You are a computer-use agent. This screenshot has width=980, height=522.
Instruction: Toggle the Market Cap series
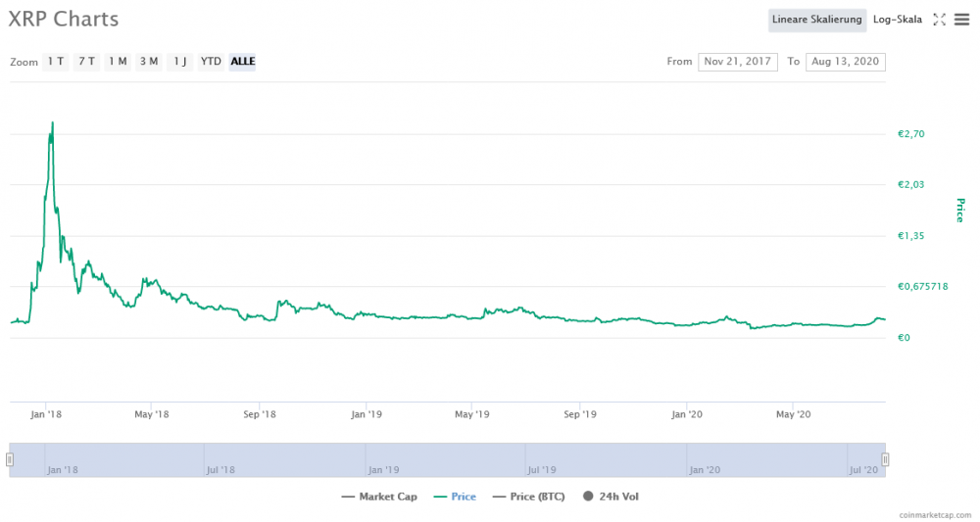point(379,497)
